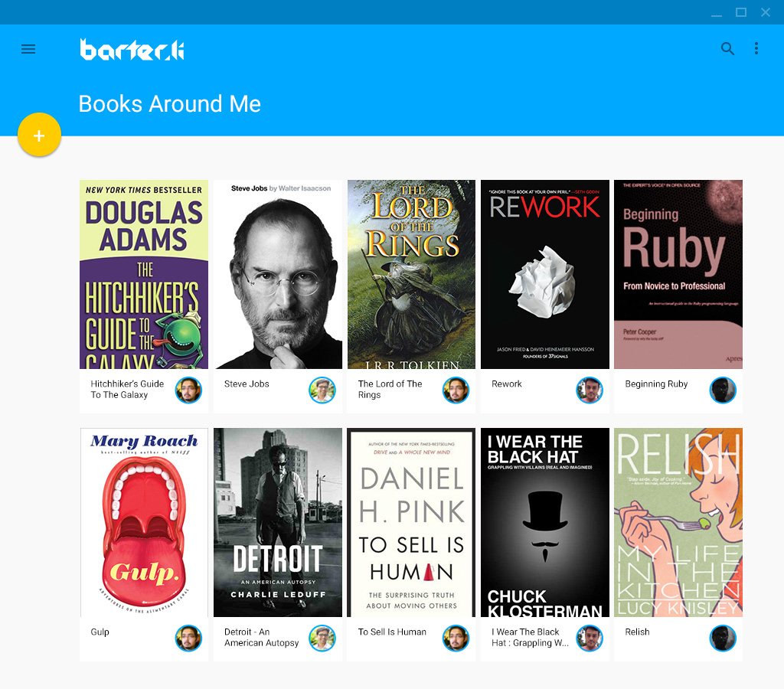This screenshot has width=784, height=689.
Task: Click owner avatar beside Rework title
Action: click(x=590, y=390)
